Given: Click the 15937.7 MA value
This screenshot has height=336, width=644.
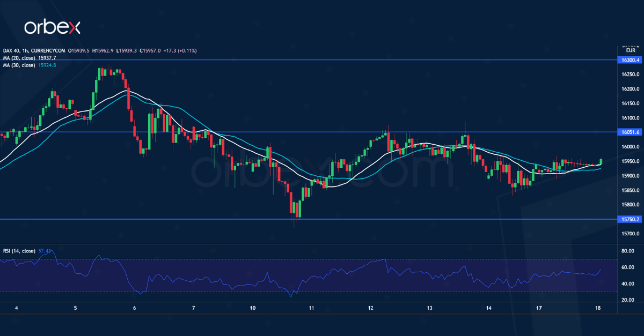Looking at the screenshot, I should point(47,58).
